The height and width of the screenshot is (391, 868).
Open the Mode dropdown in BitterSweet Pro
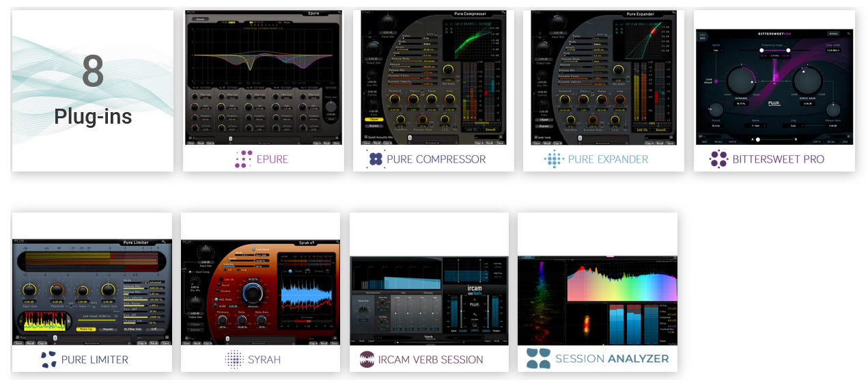[x=755, y=125]
